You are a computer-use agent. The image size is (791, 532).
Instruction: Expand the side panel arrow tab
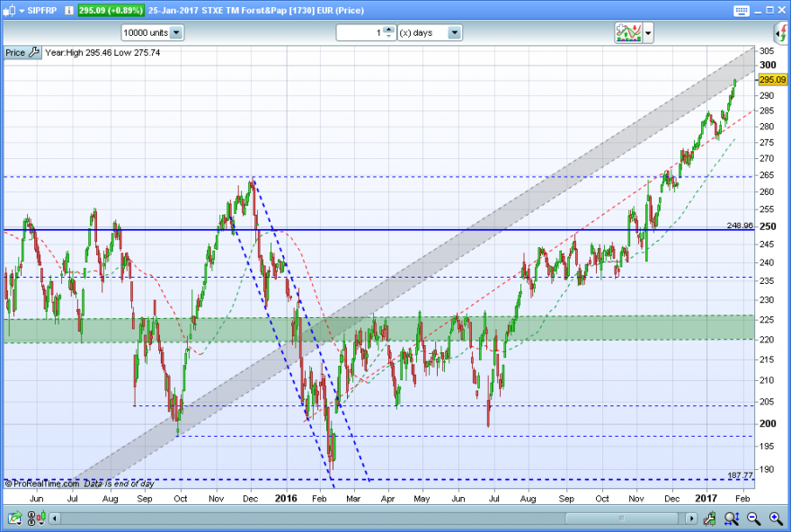click(781, 33)
